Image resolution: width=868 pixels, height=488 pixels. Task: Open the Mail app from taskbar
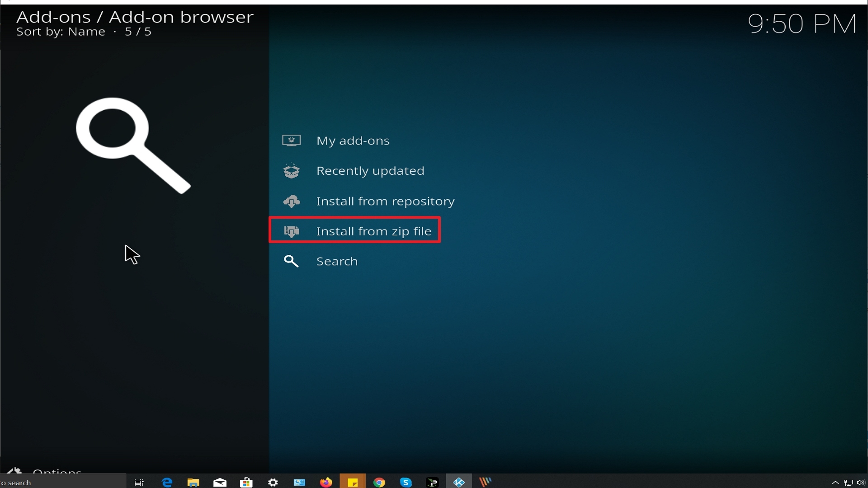pos(220,482)
